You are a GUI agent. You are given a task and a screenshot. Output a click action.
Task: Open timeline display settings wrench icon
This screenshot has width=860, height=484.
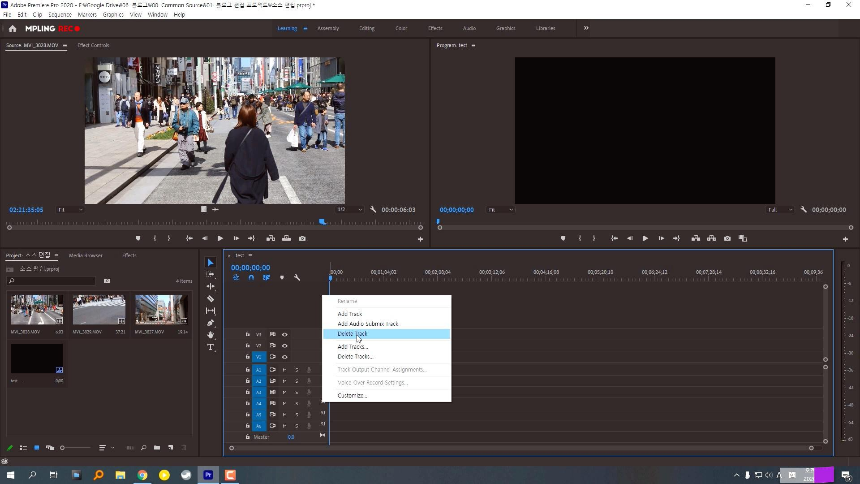pos(297,277)
